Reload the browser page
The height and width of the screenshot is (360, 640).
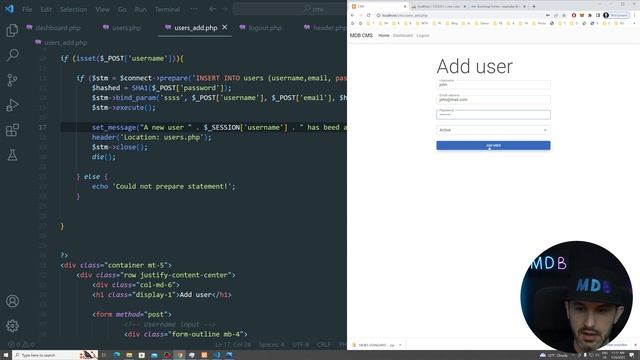[369, 15]
